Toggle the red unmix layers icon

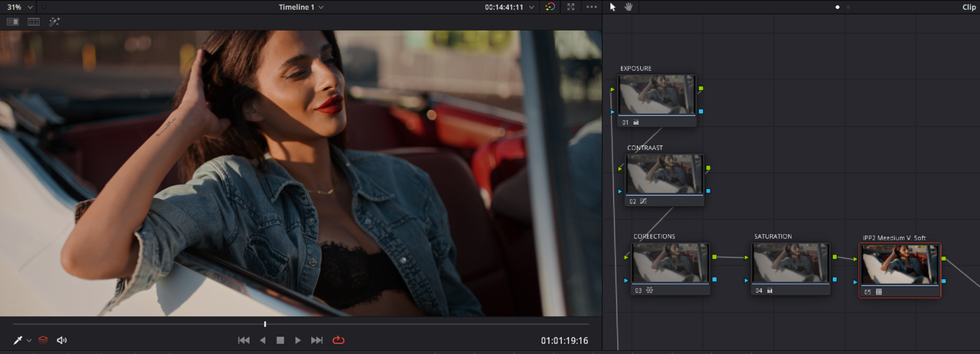43,340
